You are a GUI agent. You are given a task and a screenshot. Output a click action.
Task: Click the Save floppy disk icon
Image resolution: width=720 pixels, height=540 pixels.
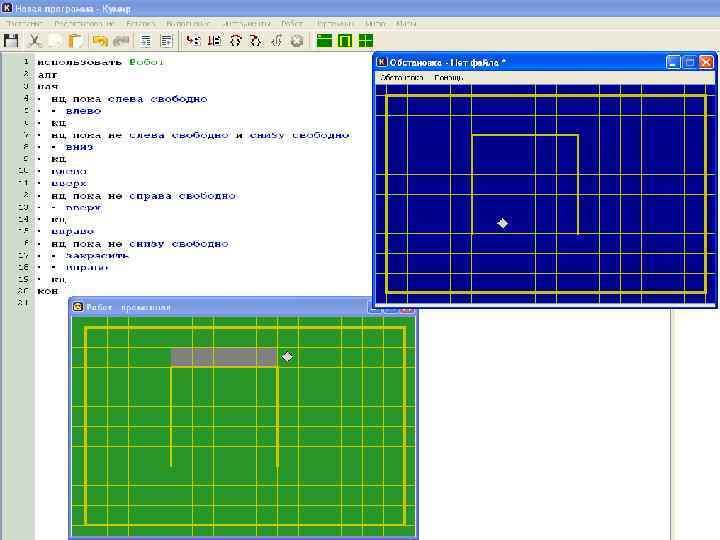[x=11, y=40]
